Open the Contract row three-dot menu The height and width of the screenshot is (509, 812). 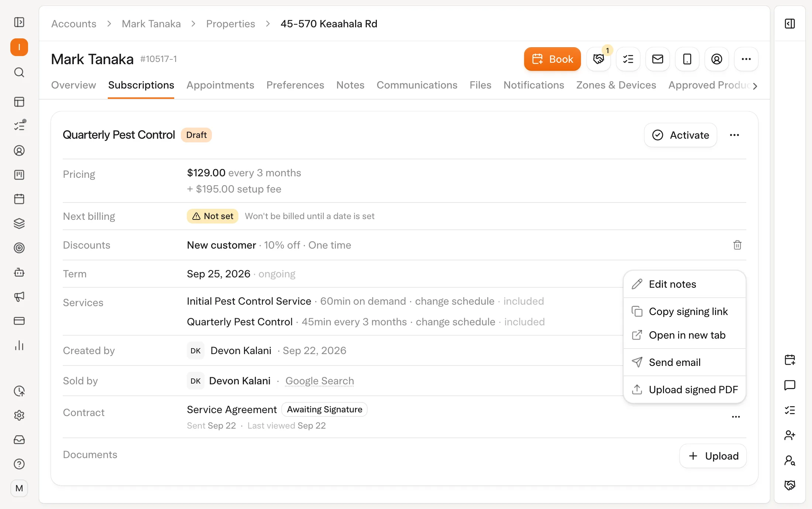736,417
